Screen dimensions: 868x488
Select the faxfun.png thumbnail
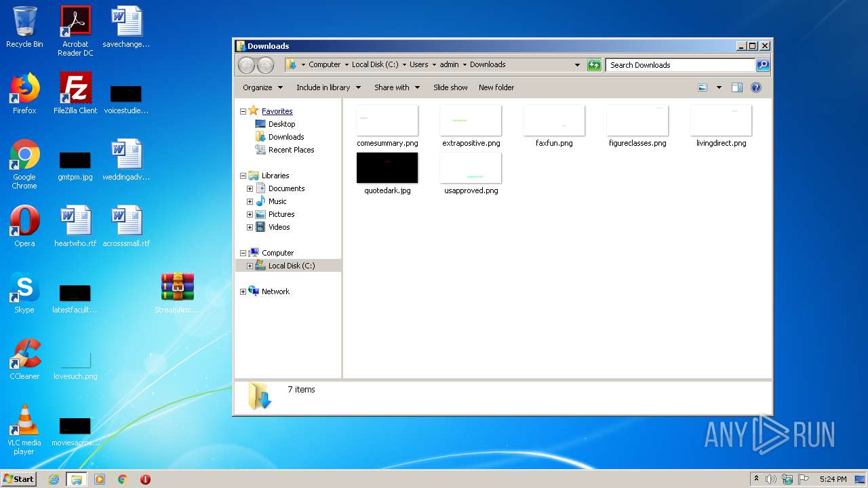[554, 126]
